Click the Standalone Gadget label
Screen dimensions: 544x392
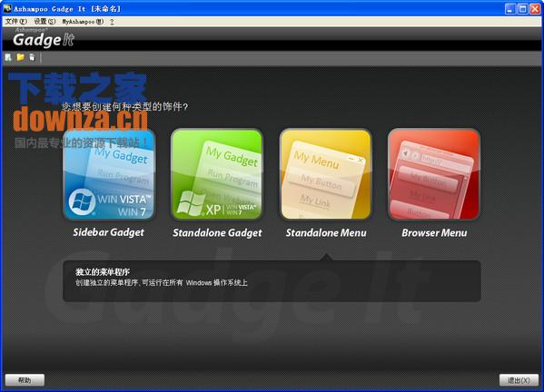(217, 233)
